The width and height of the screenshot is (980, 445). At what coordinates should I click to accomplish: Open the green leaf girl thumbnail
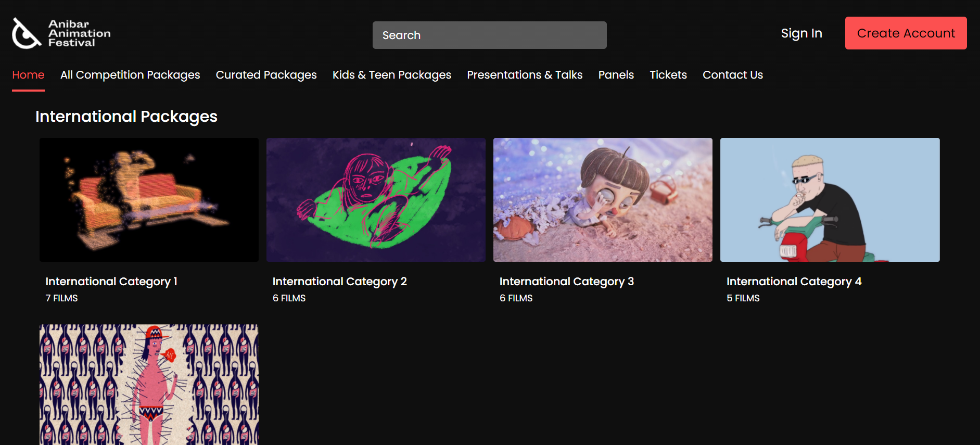[x=376, y=200]
